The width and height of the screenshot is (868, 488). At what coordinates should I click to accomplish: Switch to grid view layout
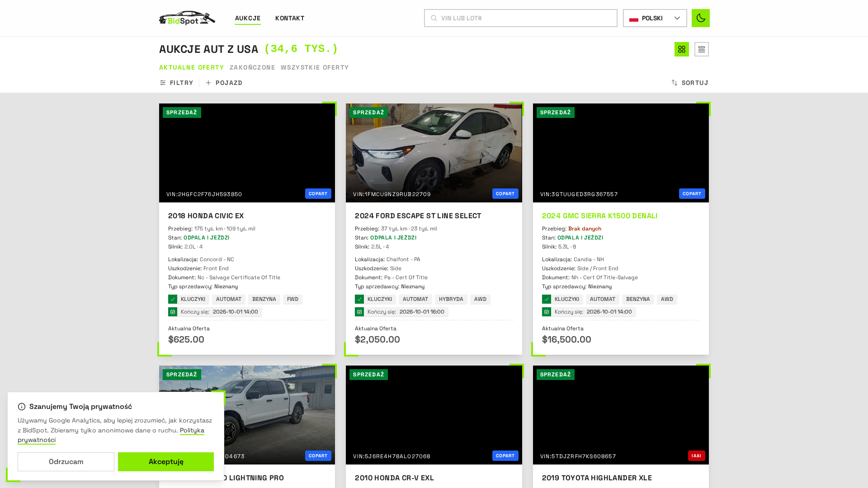click(x=681, y=49)
